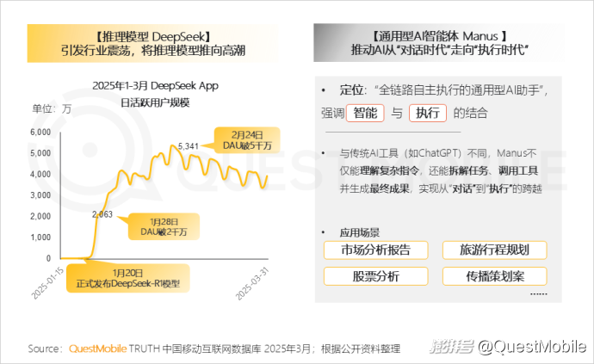
Task: Click the 6,000 y-axis label
Action: tap(40, 133)
